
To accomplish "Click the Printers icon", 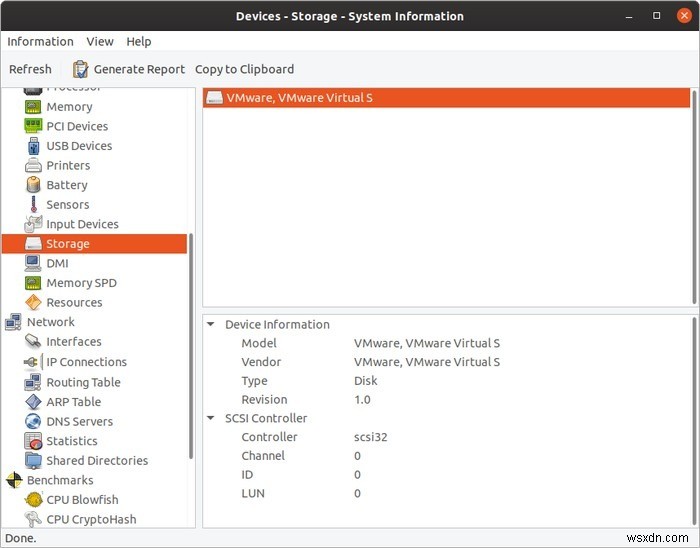I will click(33, 166).
